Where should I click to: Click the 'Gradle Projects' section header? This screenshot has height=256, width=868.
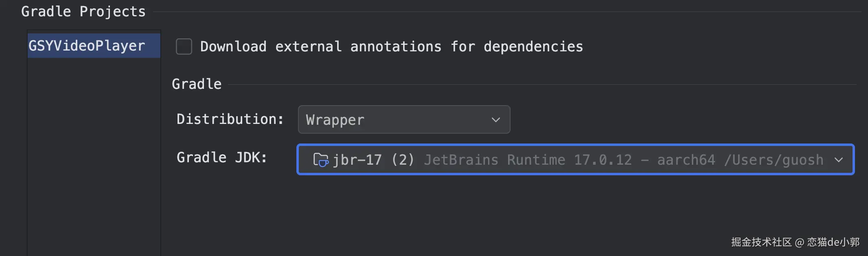[x=83, y=11]
